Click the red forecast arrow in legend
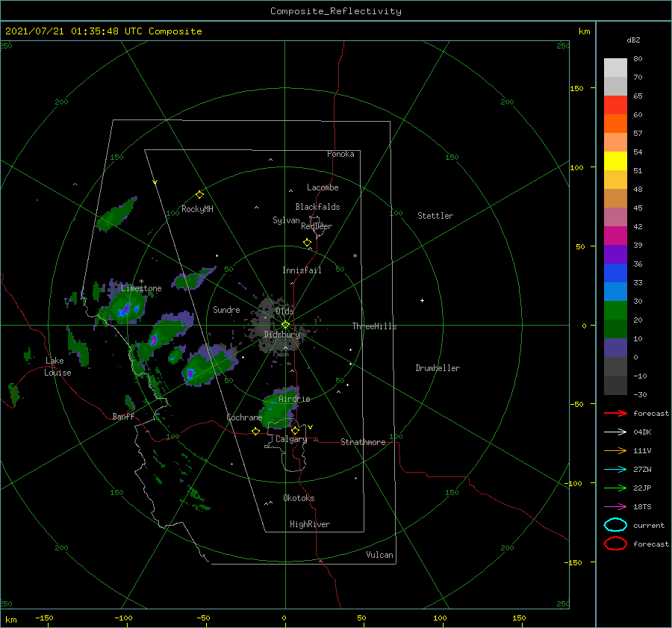672x628 pixels. click(615, 413)
